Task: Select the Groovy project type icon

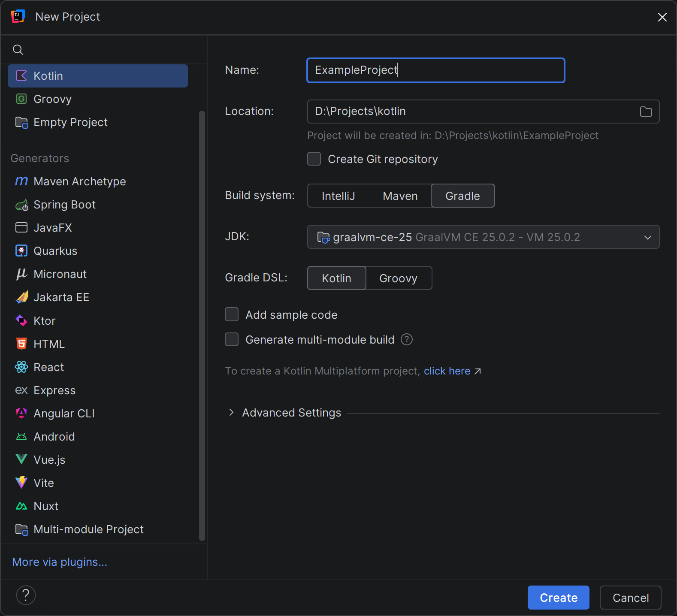Action: [21, 99]
